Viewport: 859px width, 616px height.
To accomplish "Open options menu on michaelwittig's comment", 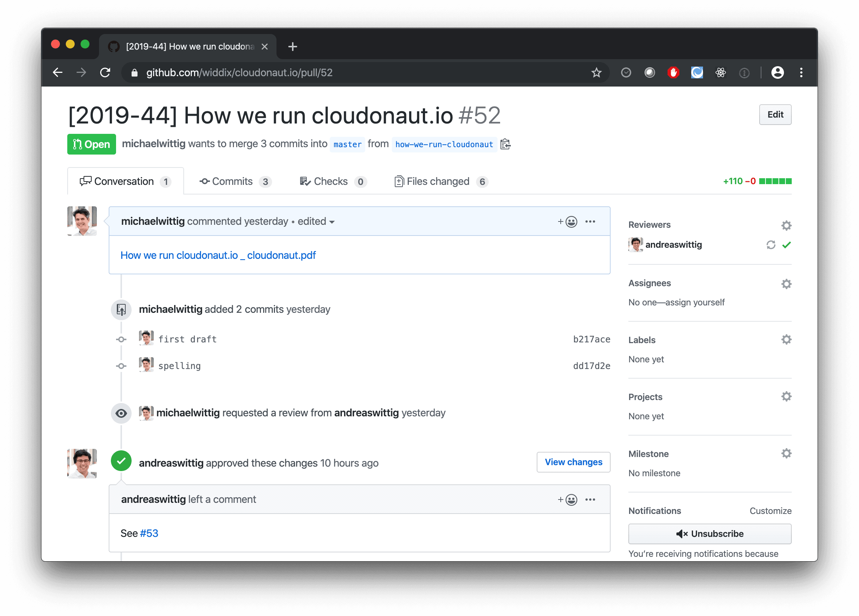I will coord(590,221).
